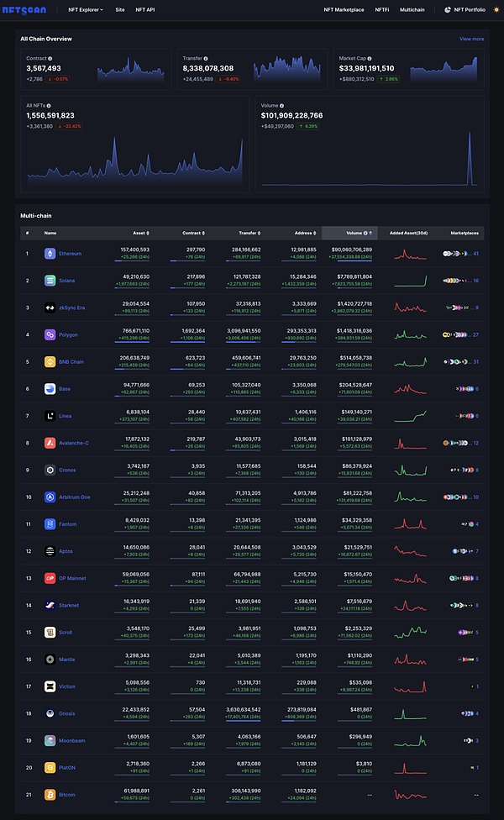
Task: Click the Bitcoin chain icon
Action: [50, 794]
